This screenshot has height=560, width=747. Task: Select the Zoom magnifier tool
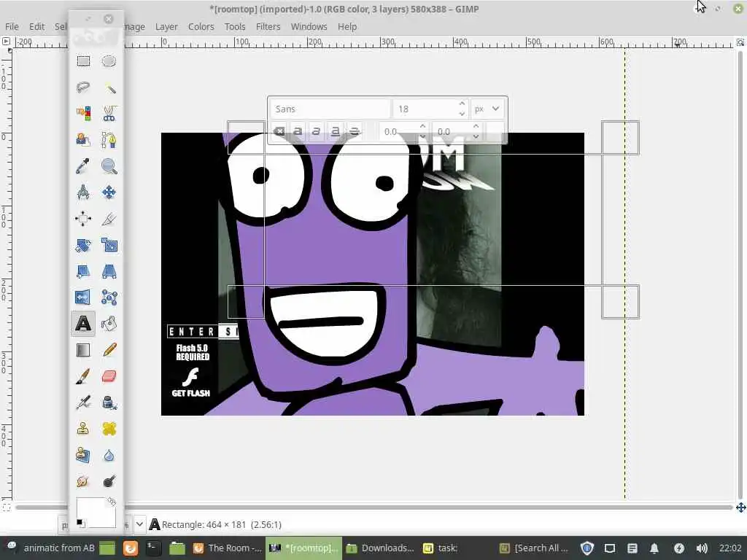[x=109, y=166]
